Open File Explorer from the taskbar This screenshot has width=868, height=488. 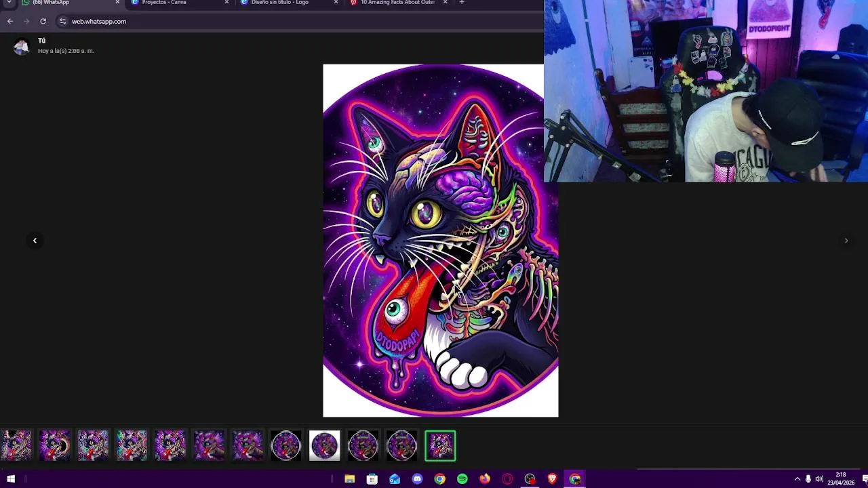point(349,479)
